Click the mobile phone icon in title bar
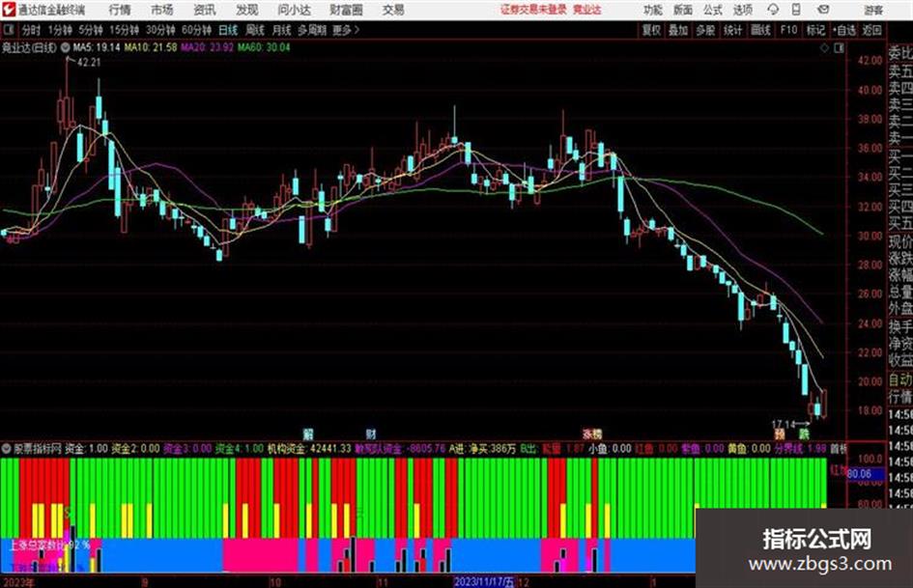 (796, 10)
